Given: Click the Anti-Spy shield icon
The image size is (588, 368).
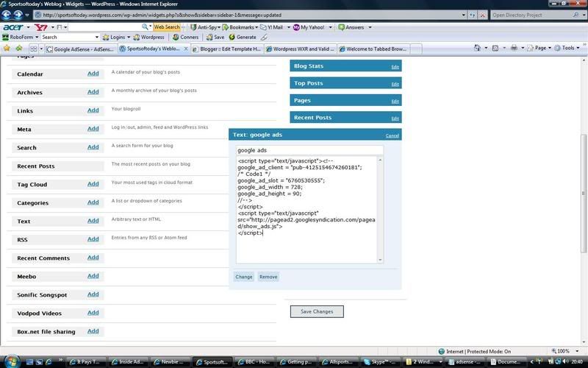Looking at the screenshot, I should (193, 27).
